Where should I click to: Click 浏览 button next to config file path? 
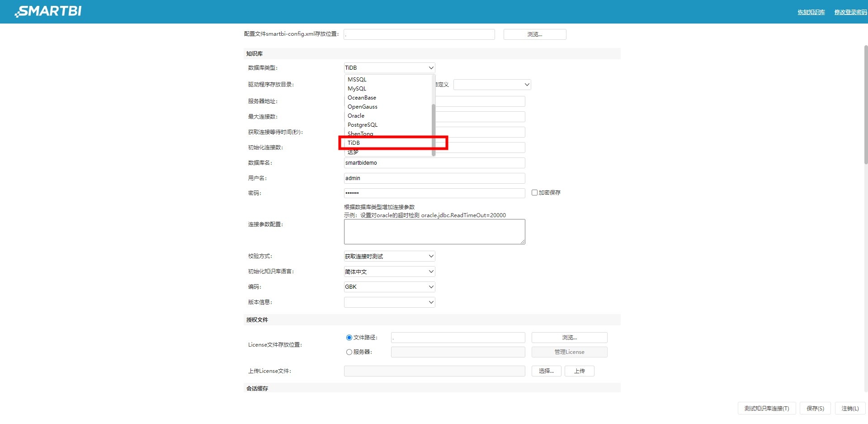coord(535,34)
